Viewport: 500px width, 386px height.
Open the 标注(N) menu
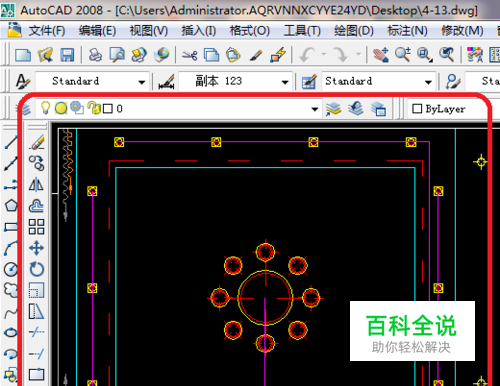(x=407, y=31)
